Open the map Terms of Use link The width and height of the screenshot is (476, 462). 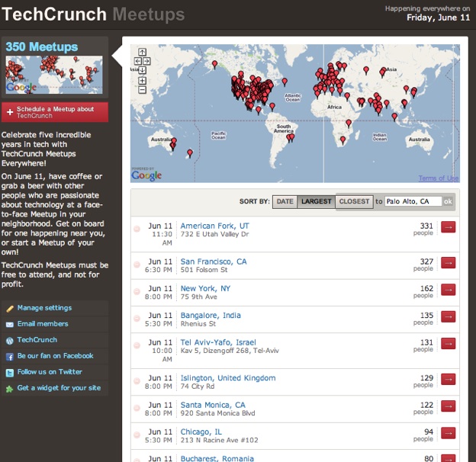(439, 178)
